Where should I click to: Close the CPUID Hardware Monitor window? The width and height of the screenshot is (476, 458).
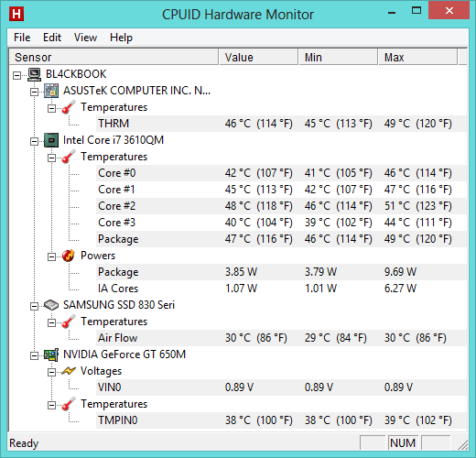449,10
